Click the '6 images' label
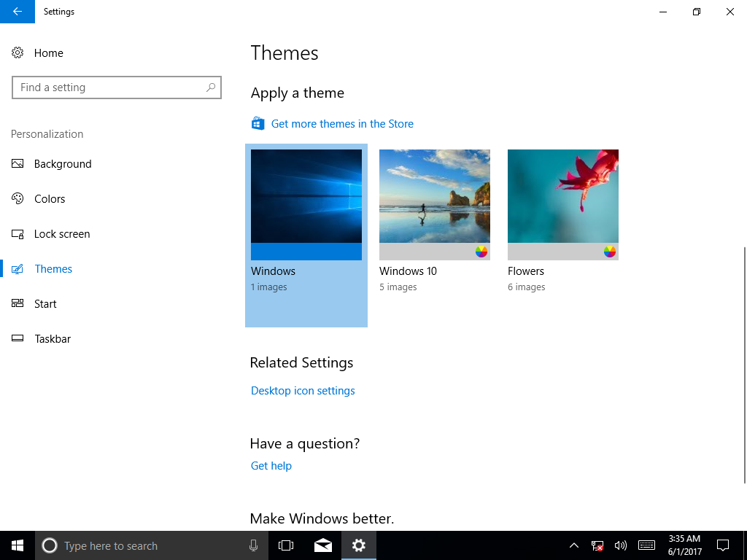 pos(527,287)
